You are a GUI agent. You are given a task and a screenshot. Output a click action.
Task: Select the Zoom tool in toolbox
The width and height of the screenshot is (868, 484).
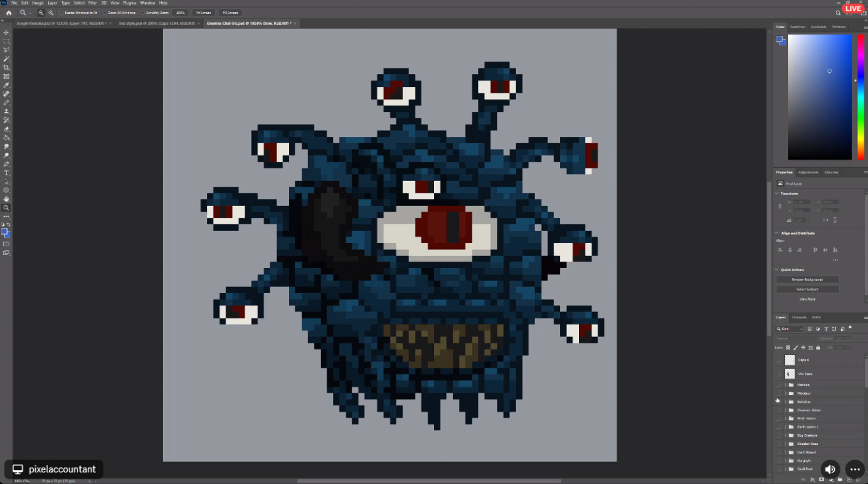pos(6,208)
